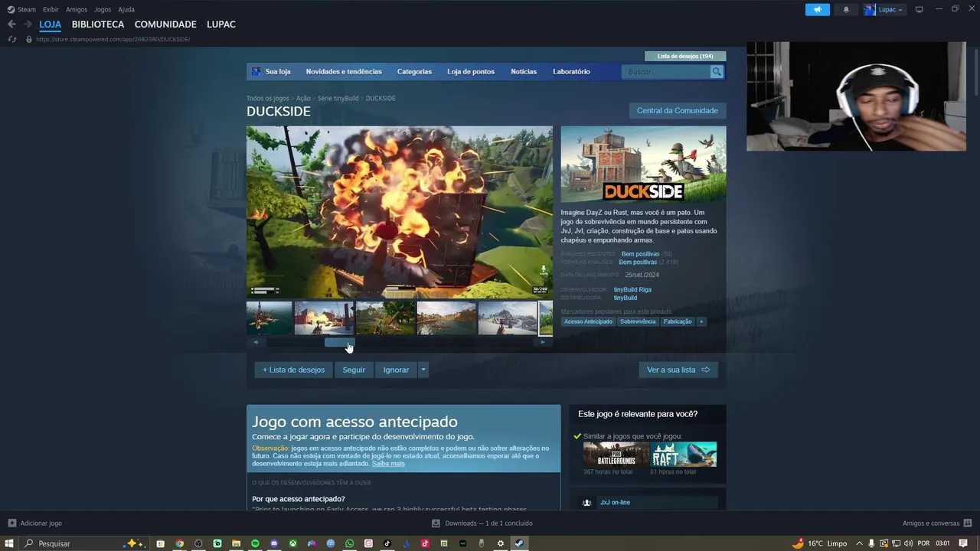Open the Steam menu
This screenshot has height=551, width=980.
[21, 9]
